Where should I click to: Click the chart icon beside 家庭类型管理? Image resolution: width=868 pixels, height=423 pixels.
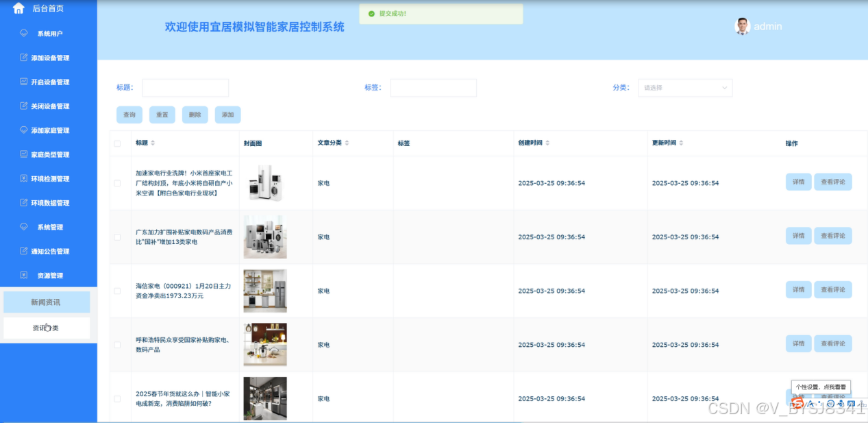point(24,154)
